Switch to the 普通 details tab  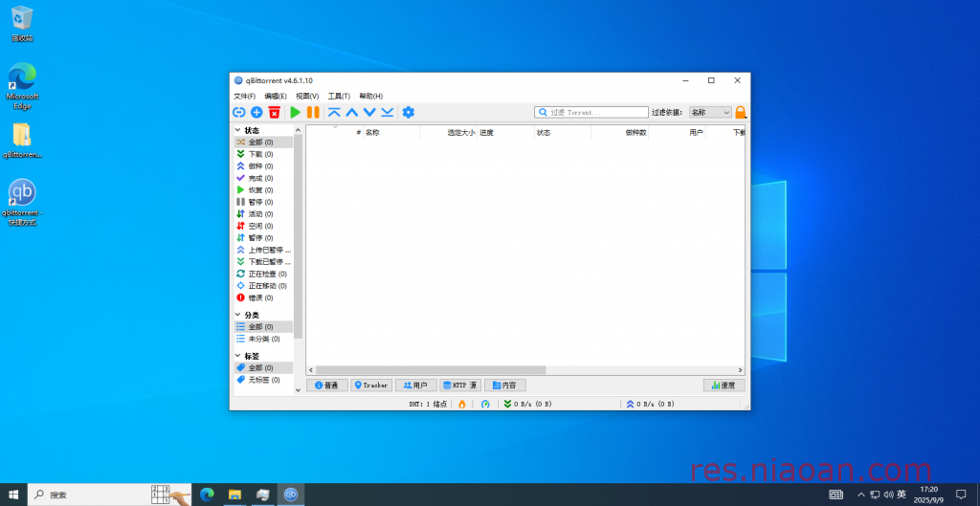pos(327,385)
